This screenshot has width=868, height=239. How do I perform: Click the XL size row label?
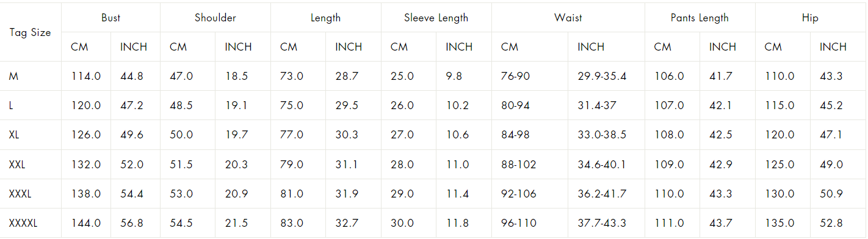(14, 135)
